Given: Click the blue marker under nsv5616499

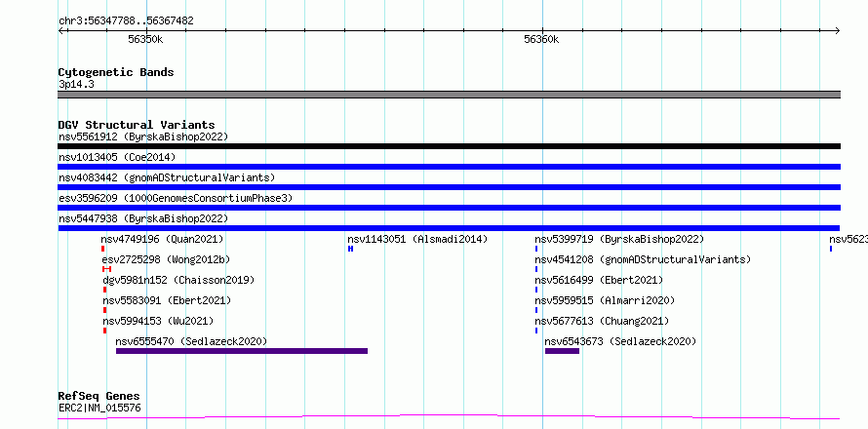Looking at the screenshot, I should 536,290.
